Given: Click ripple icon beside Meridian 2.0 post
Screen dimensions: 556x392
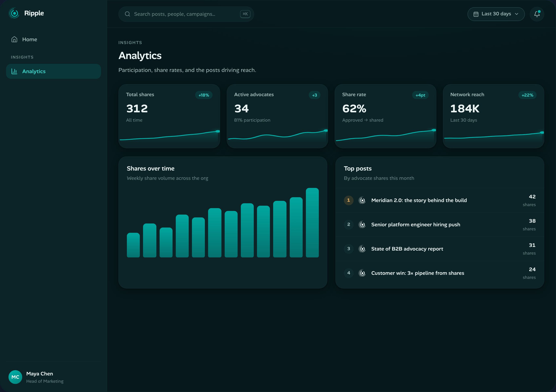Looking at the screenshot, I should click(x=362, y=200).
